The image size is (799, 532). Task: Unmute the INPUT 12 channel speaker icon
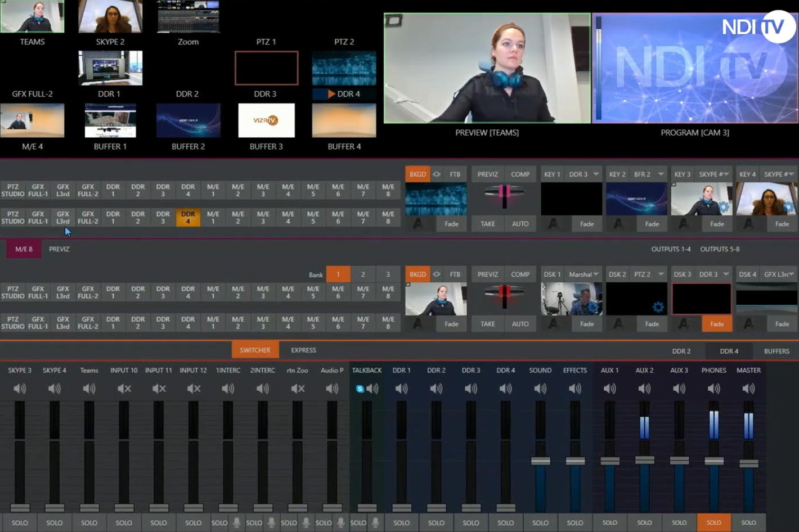tap(194, 389)
